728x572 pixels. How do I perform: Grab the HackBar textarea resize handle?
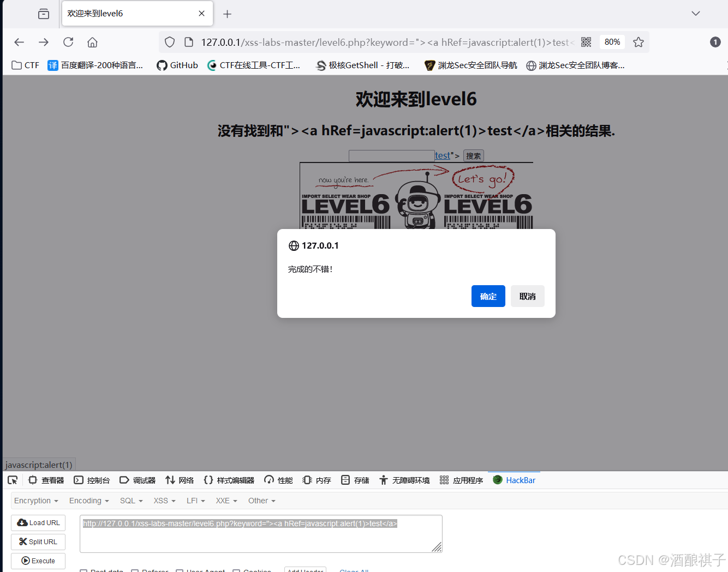(x=437, y=547)
